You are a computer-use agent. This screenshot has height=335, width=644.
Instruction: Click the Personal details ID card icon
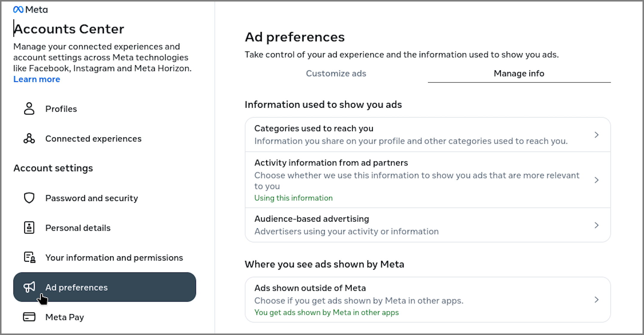point(29,228)
